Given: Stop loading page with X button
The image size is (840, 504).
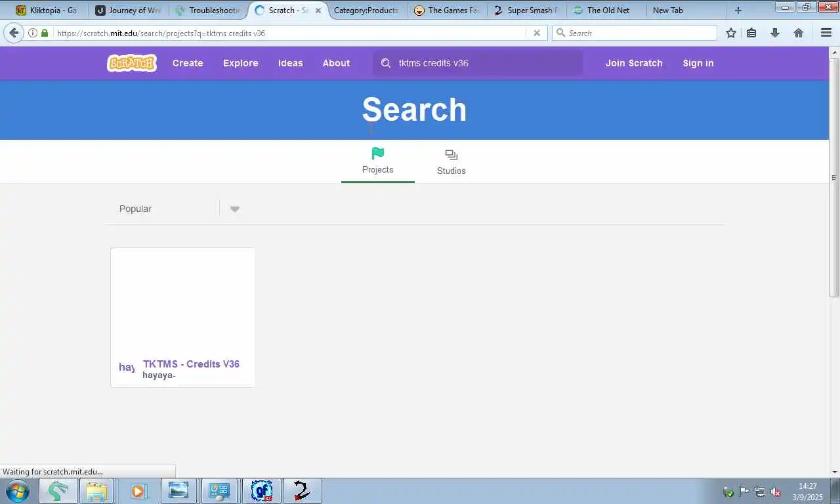Looking at the screenshot, I should click(x=537, y=33).
